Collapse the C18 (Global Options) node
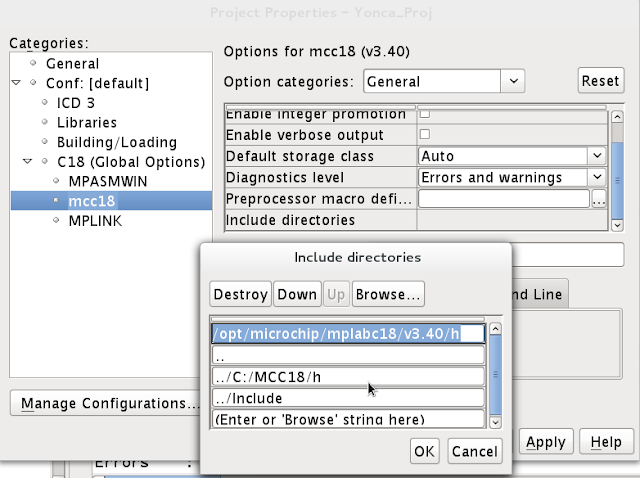 click(x=31, y=162)
